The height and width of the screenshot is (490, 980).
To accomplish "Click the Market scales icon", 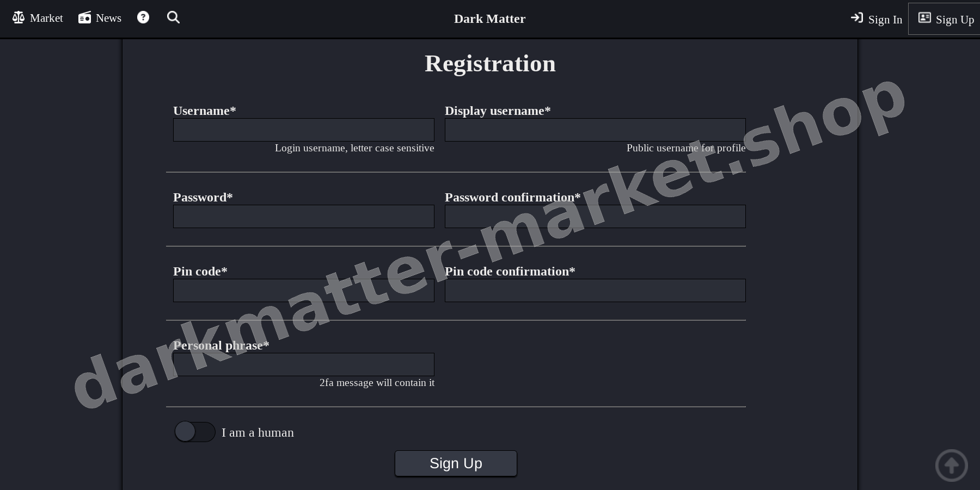I will 18,17.
